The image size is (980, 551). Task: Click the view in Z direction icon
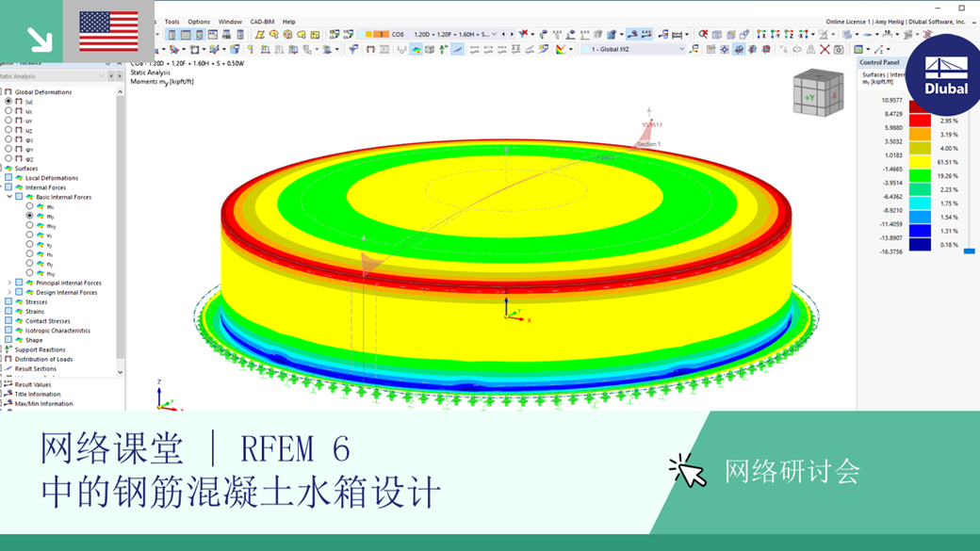pyautogui.click(x=789, y=34)
